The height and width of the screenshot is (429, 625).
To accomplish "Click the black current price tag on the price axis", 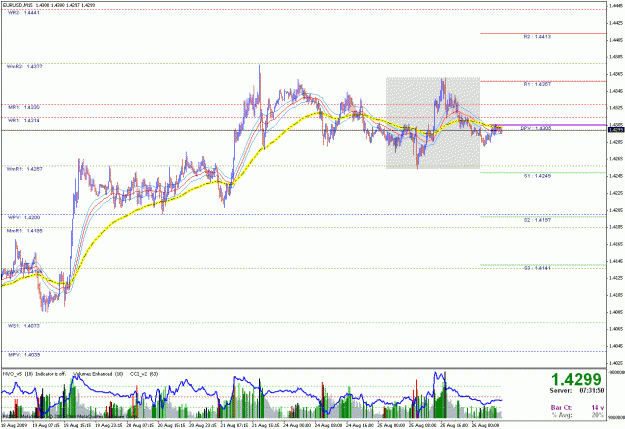I will (616, 130).
